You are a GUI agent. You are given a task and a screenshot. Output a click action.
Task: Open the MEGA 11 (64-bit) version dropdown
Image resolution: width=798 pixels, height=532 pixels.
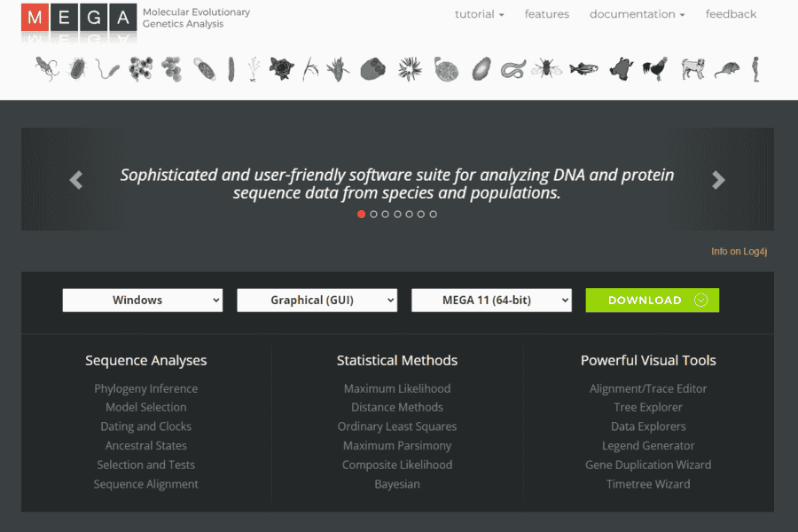491,301
